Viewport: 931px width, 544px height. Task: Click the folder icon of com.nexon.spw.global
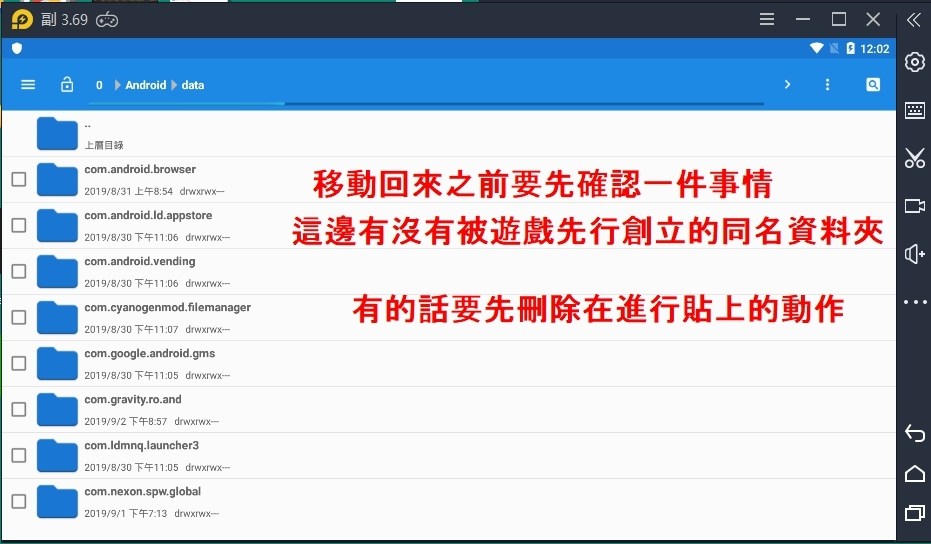tap(57, 502)
